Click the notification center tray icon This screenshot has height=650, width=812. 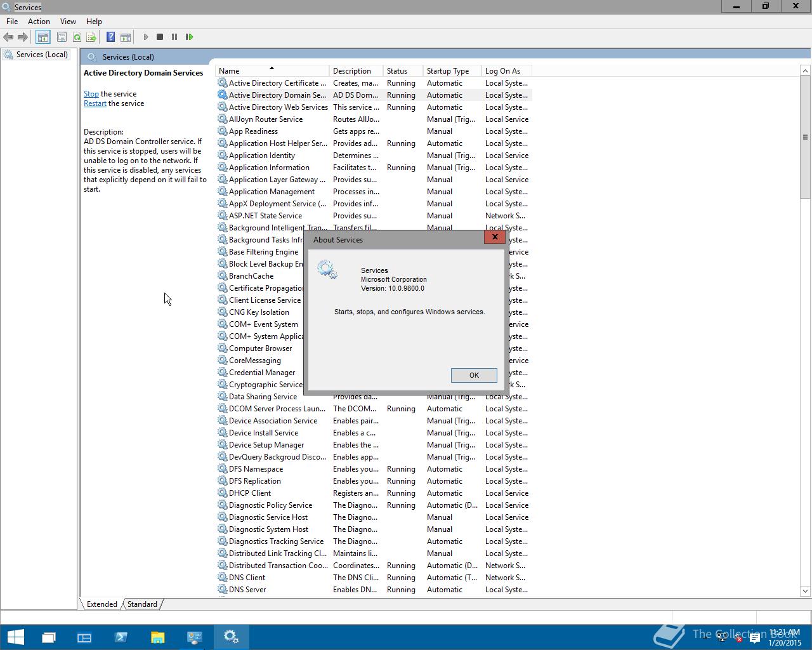[x=754, y=639]
